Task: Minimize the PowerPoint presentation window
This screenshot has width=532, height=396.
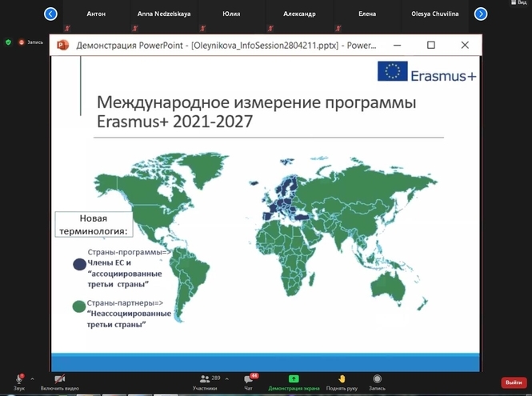Action: [x=398, y=45]
